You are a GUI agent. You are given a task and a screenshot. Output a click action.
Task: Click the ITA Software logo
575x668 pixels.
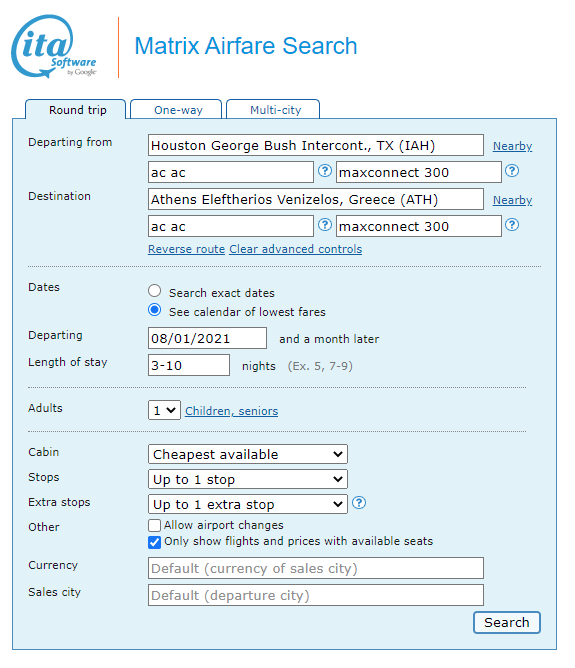point(54,46)
